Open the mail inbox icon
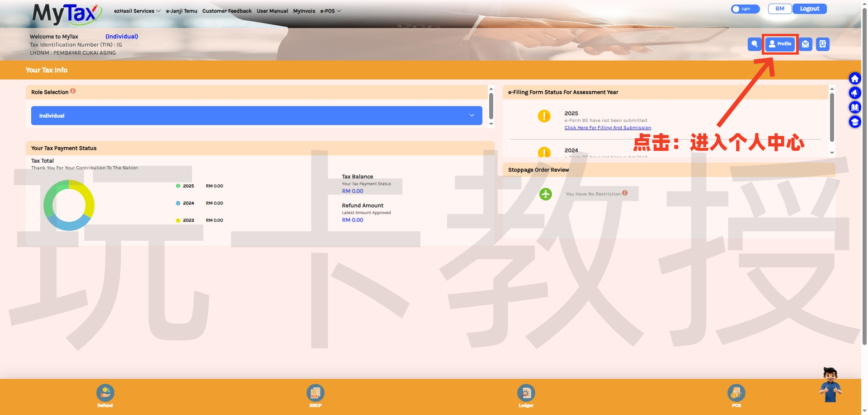Screen dimensions: 868x415 point(806,44)
